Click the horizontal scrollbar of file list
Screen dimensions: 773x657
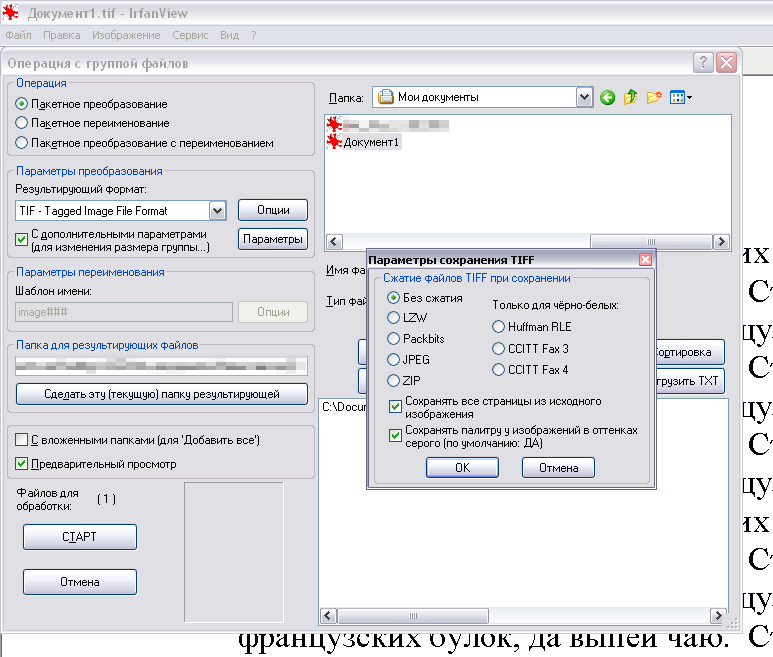[460, 242]
